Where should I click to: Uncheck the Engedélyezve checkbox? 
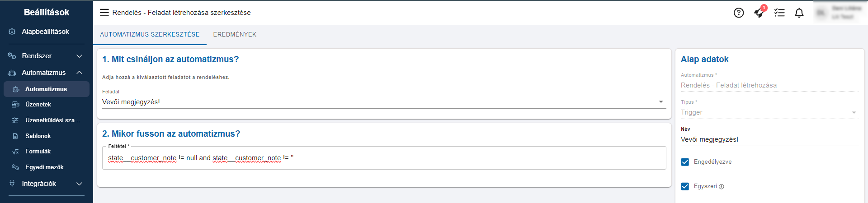685,162
